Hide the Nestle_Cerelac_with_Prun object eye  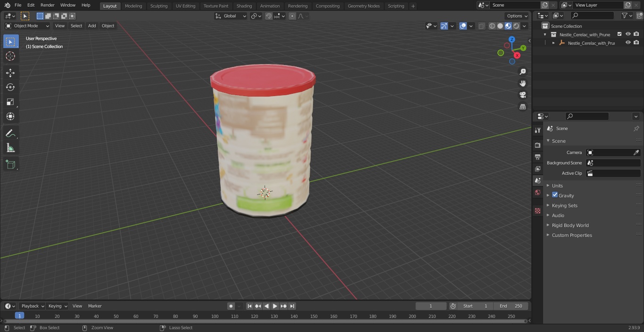click(x=628, y=43)
